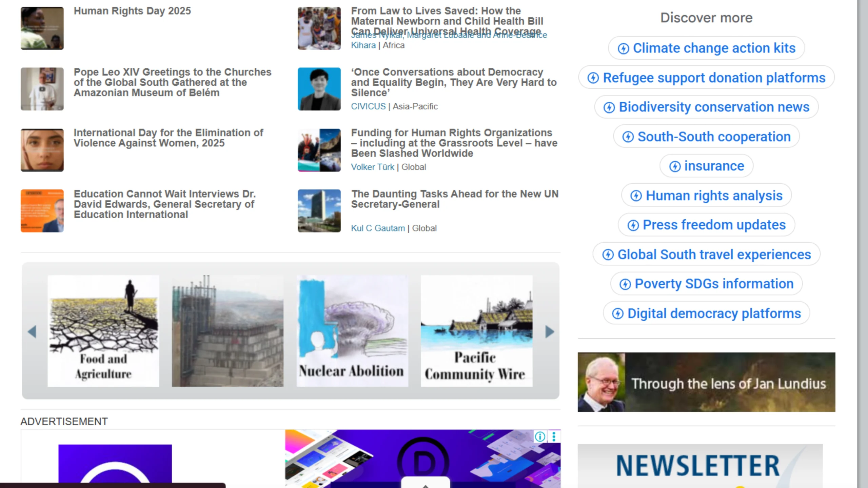Open the Food and Agriculture carousel tile
This screenshot has height=488, width=868.
[103, 331]
